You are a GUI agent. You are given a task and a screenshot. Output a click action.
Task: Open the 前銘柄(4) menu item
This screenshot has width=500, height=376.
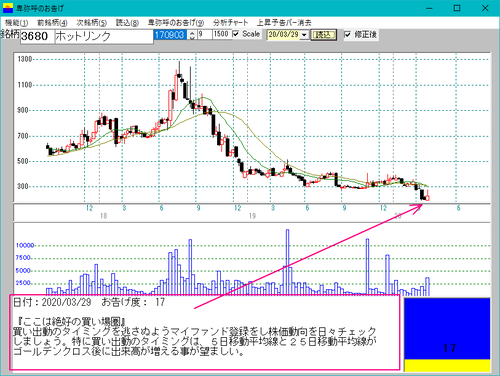(52, 23)
